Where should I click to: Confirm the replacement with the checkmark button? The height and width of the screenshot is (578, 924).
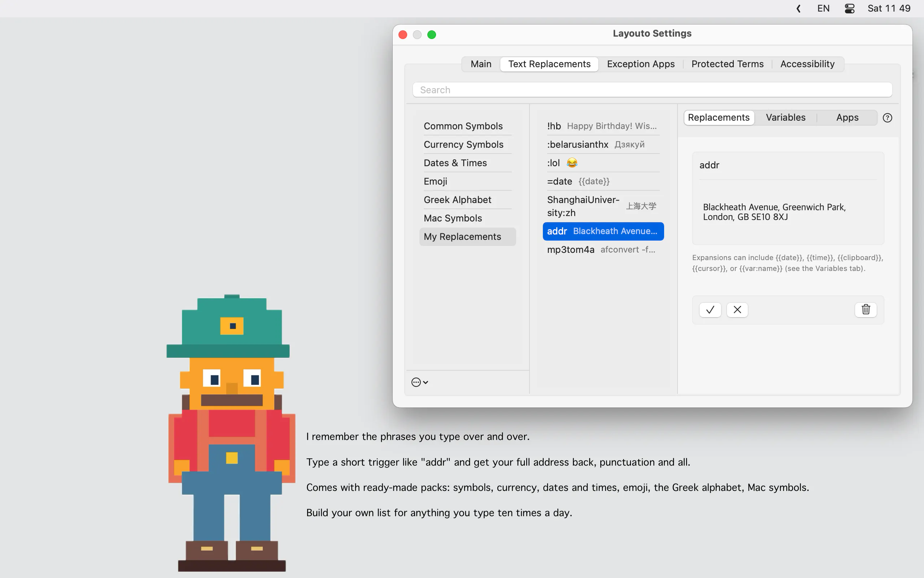710,310
